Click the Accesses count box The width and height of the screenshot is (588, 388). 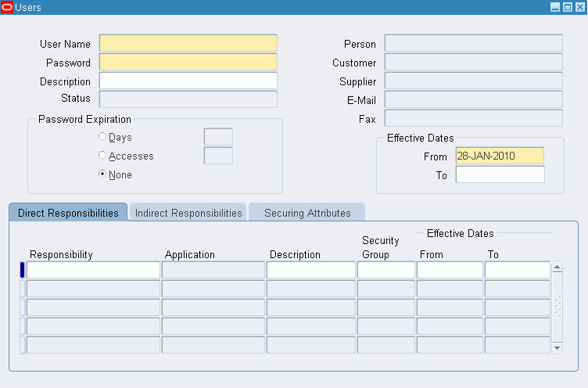click(218, 156)
